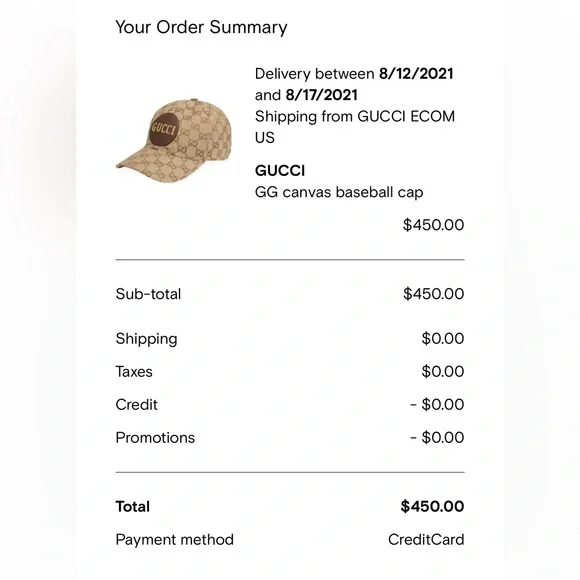The width and height of the screenshot is (580, 580).
Task: Click the Credit amount - $0.00
Action: tap(437, 404)
